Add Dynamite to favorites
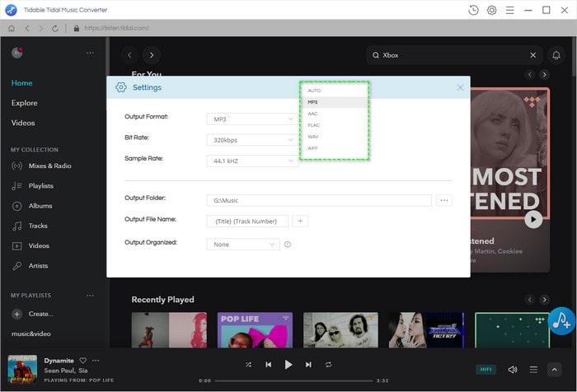 click(x=83, y=361)
